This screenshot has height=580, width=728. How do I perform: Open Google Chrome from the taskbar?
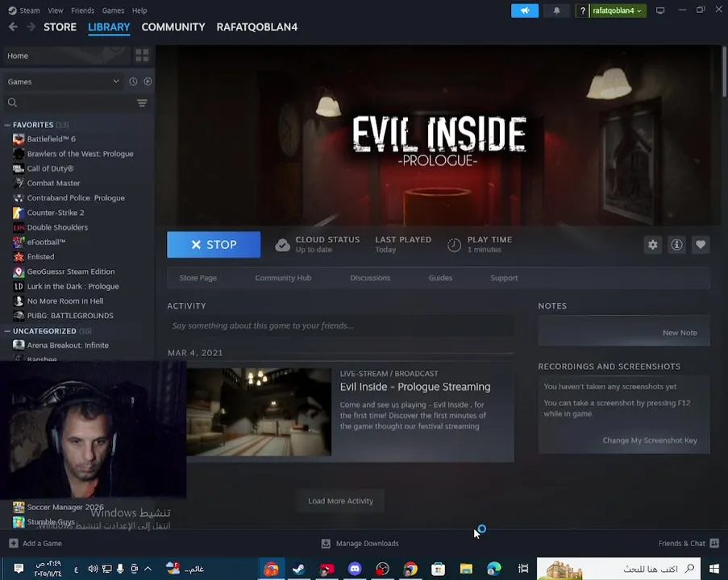410,569
